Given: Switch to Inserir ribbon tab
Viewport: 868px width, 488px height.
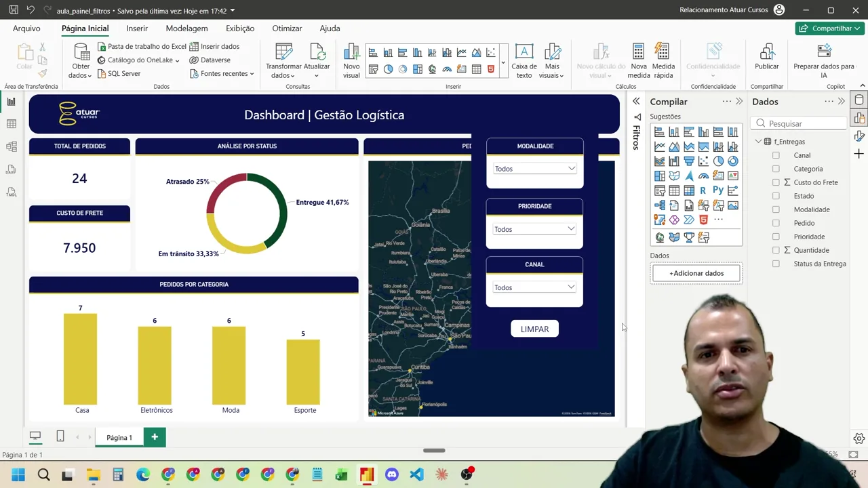Looking at the screenshot, I should (137, 28).
